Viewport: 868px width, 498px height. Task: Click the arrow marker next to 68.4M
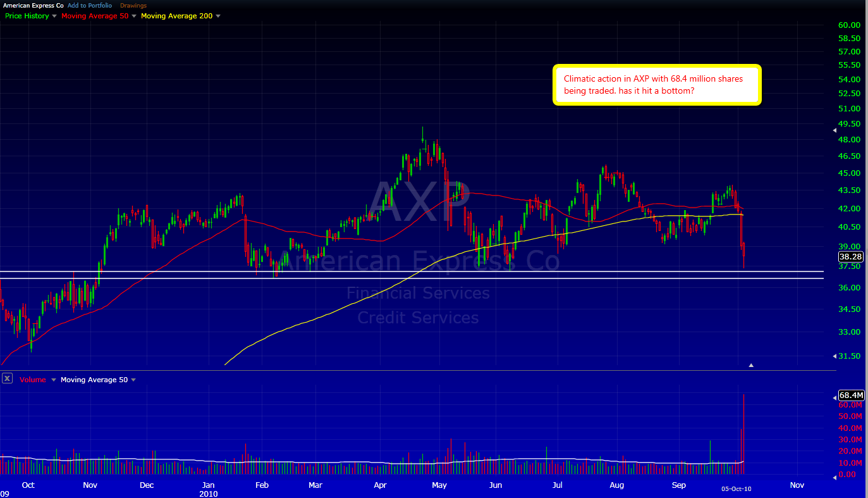[834, 397]
